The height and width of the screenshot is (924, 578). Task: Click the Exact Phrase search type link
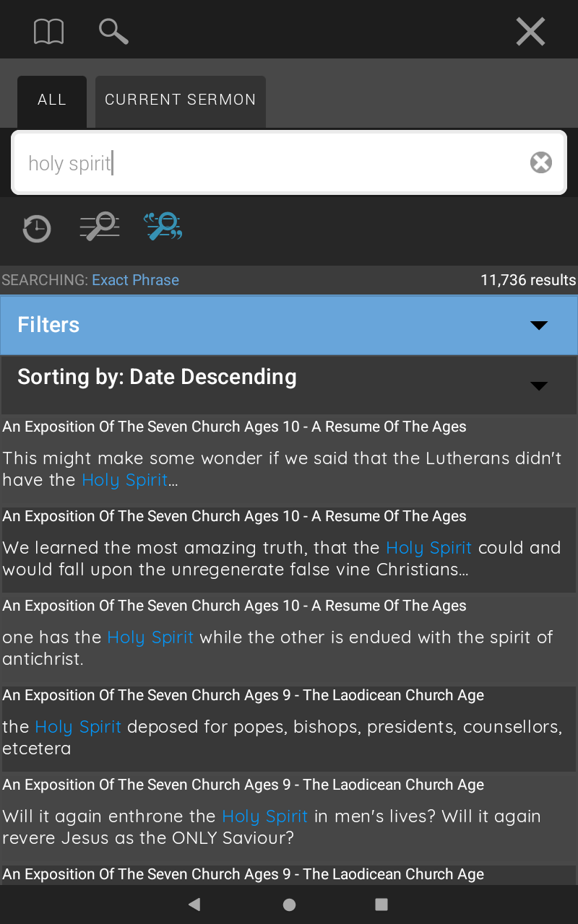click(135, 280)
